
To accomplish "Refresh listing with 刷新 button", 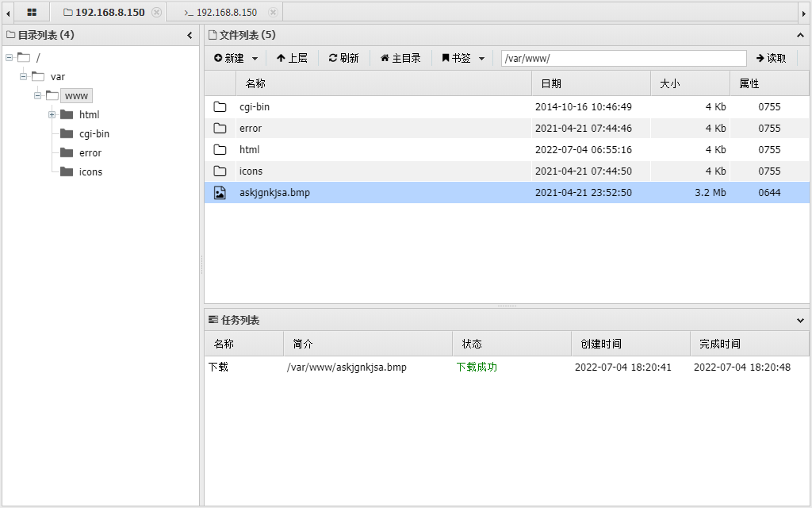I will [344, 58].
